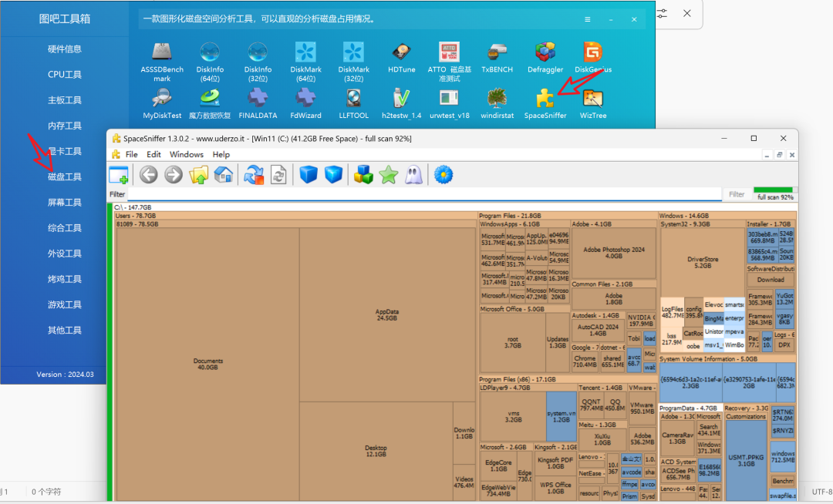This screenshot has width=833, height=504.
Task: Select the AutoCAD 2024 1.4GB block
Action: 598,330
